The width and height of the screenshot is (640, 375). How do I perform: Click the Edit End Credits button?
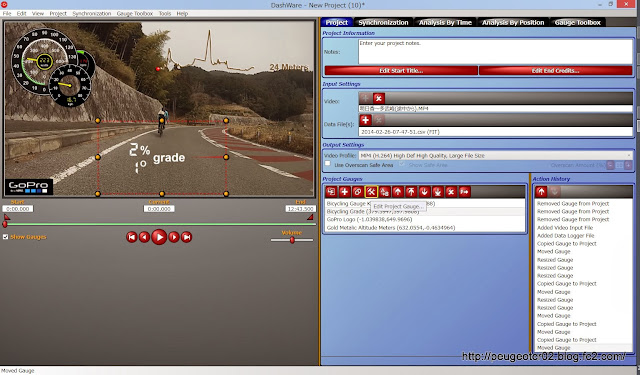(556, 71)
